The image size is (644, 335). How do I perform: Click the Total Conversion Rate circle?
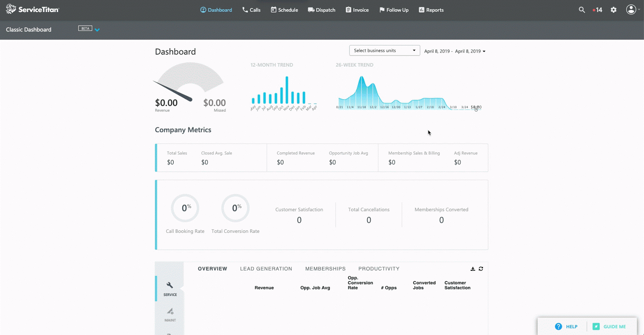[x=235, y=208]
